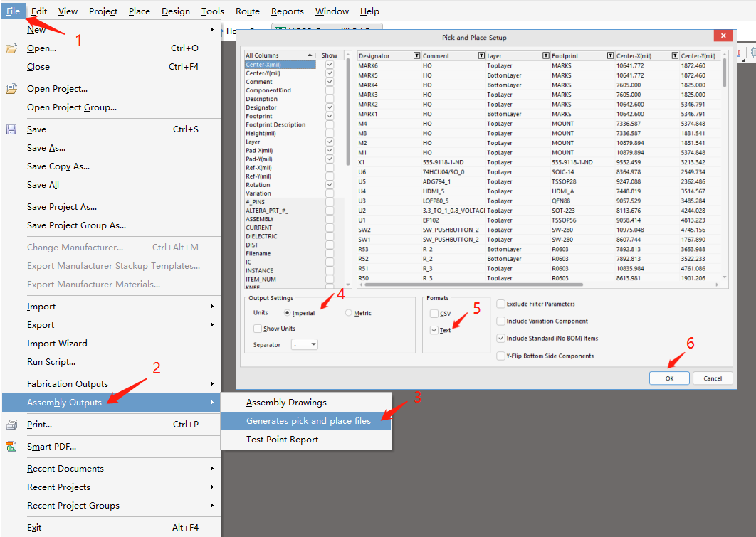Click the Layer column filter icon

545,55
